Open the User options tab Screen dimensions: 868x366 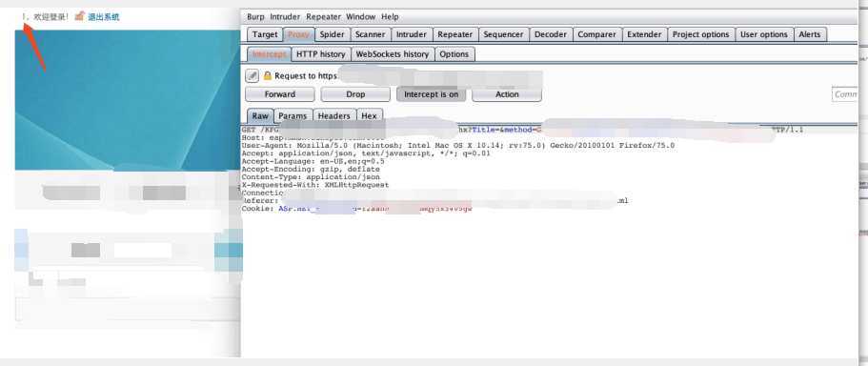[764, 34]
